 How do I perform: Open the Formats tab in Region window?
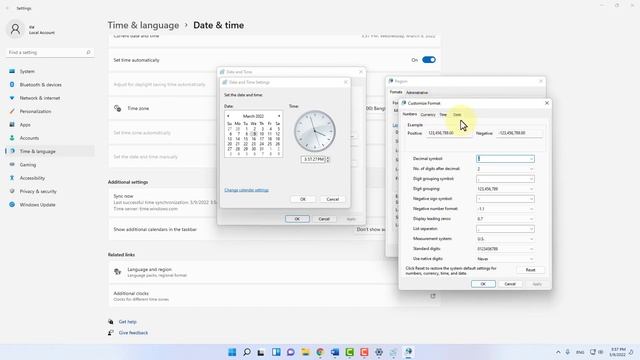click(396, 92)
